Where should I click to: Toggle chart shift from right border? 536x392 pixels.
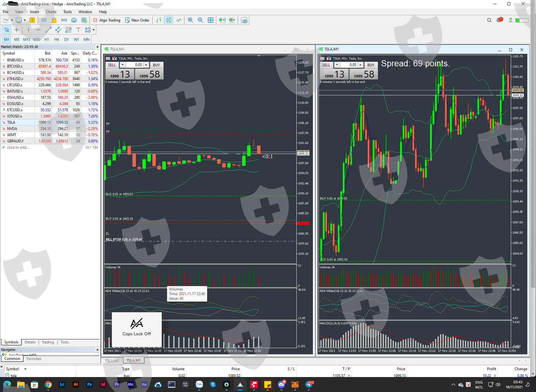coord(232,20)
